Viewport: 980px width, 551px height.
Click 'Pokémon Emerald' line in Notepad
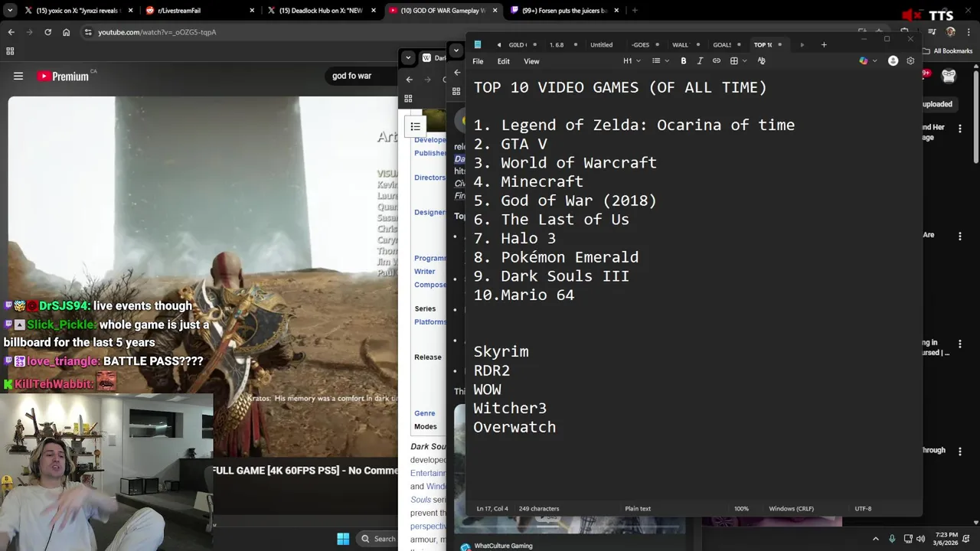[x=556, y=257]
